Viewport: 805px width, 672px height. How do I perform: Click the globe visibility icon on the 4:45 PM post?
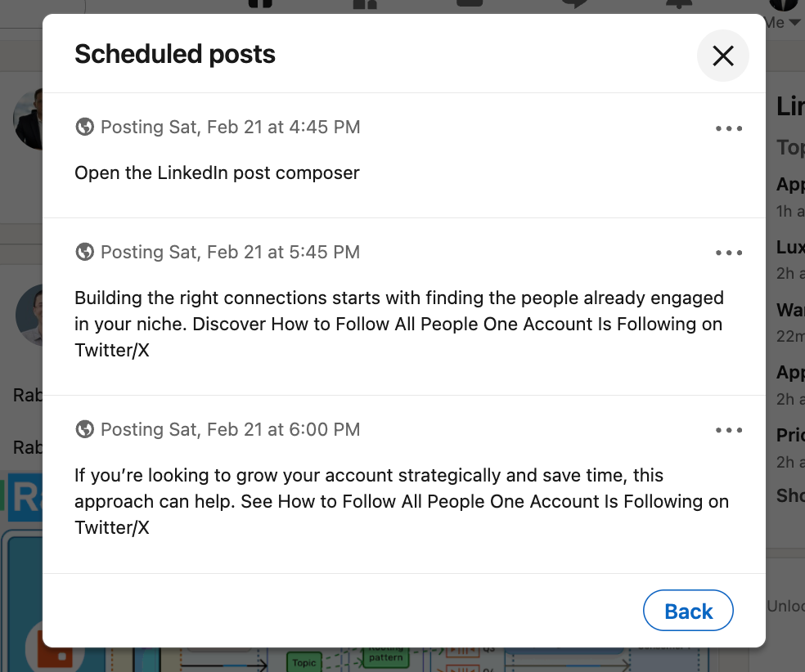point(85,127)
